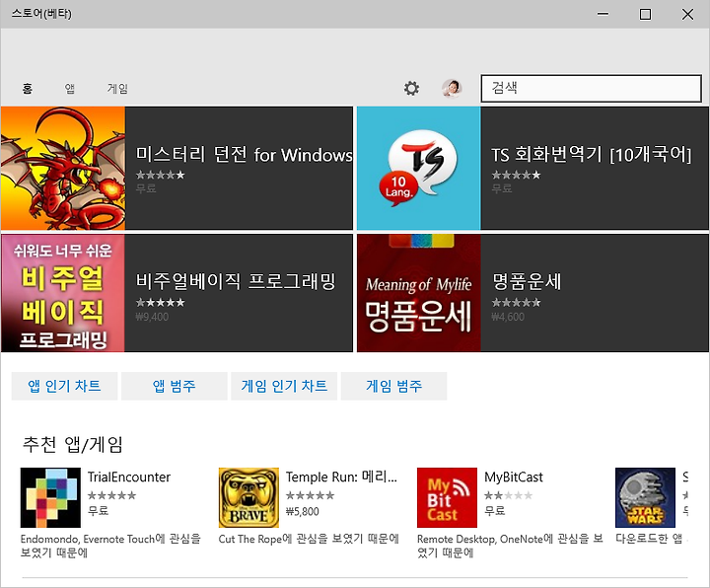The width and height of the screenshot is (710, 588).
Task: Open the 게임 인기 차트 button
Action: tap(284, 386)
